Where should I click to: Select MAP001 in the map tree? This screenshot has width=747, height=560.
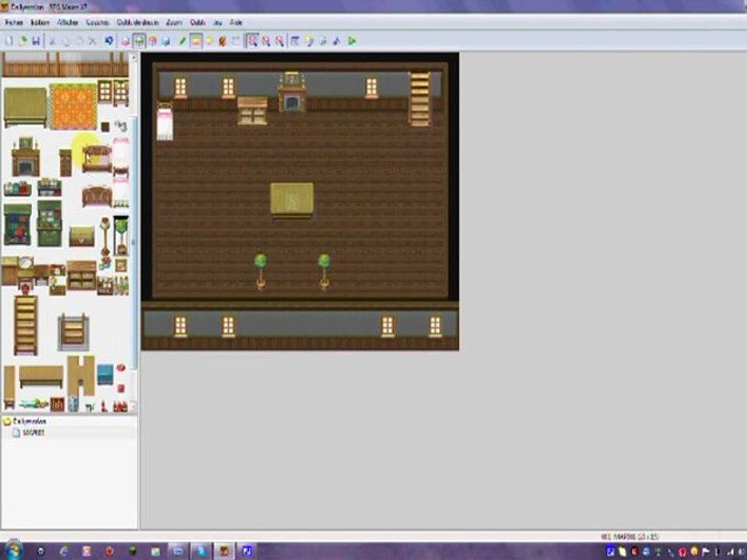click(x=33, y=433)
